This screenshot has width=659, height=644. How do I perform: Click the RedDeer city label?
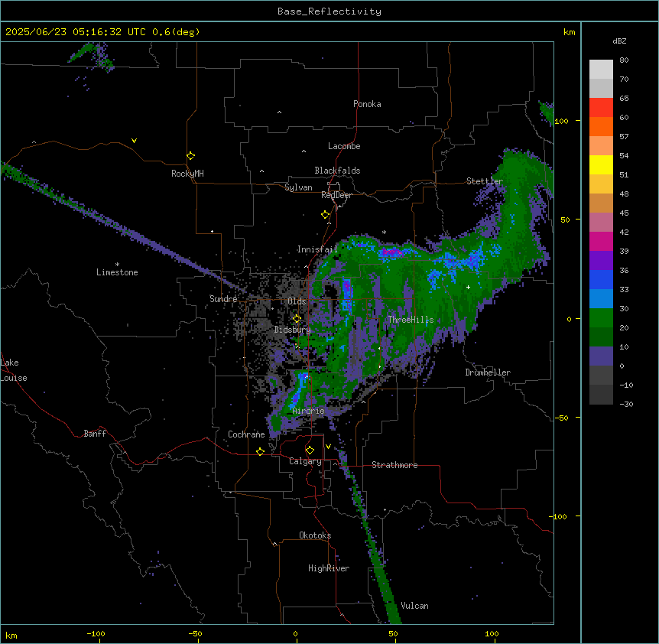[336, 195]
